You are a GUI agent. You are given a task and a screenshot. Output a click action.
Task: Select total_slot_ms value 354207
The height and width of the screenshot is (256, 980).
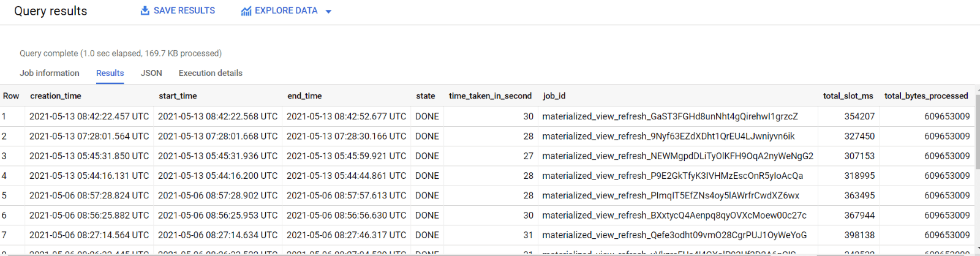click(x=859, y=116)
